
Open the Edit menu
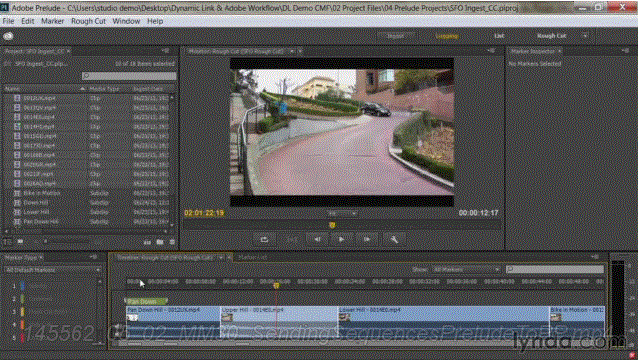[28, 21]
